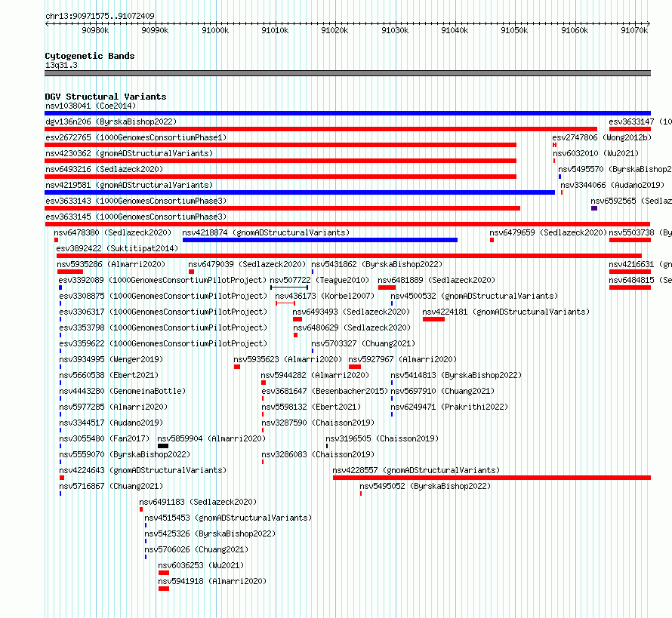This screenshot has width=672, height=618.
Task: Click the 90980k ruler tick label
Action: point(95,30)
